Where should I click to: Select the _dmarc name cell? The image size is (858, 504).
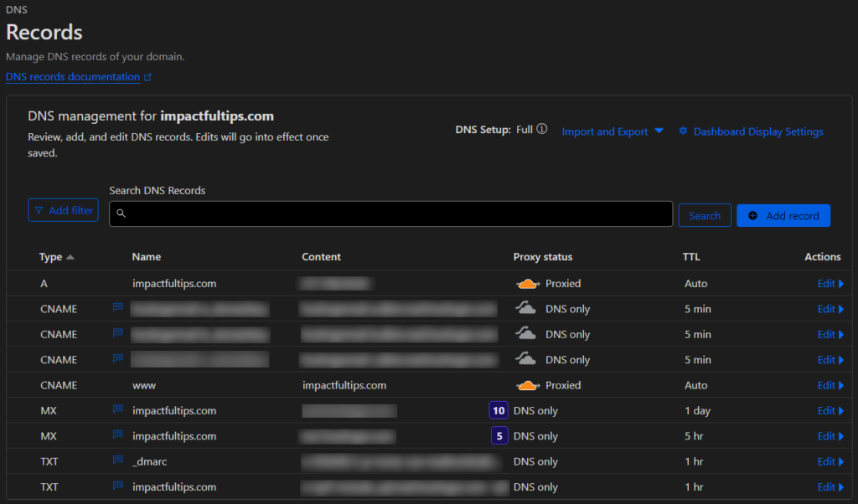point(149,461)
